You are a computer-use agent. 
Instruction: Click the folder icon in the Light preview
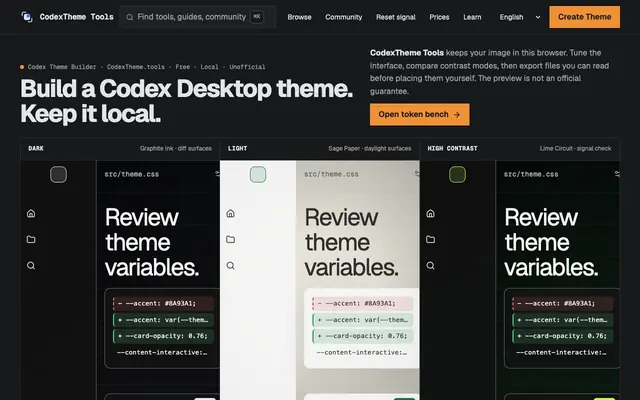click(231, 239)
